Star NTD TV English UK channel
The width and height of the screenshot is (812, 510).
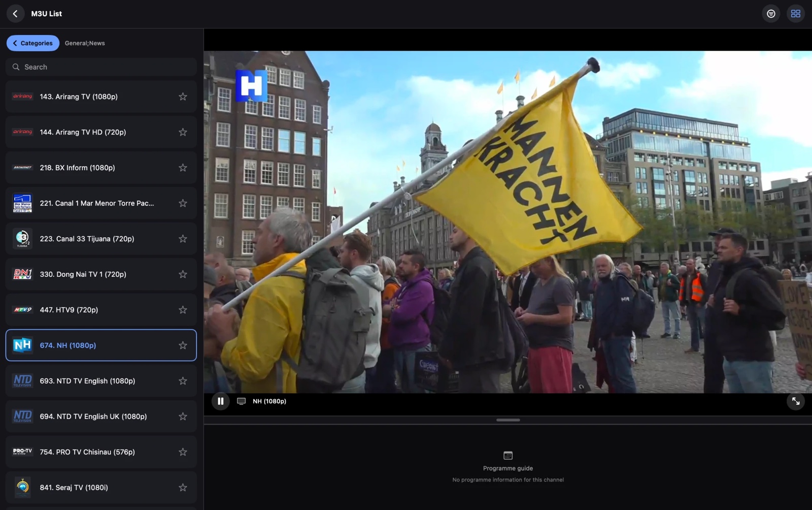click(x=183, y=417)
